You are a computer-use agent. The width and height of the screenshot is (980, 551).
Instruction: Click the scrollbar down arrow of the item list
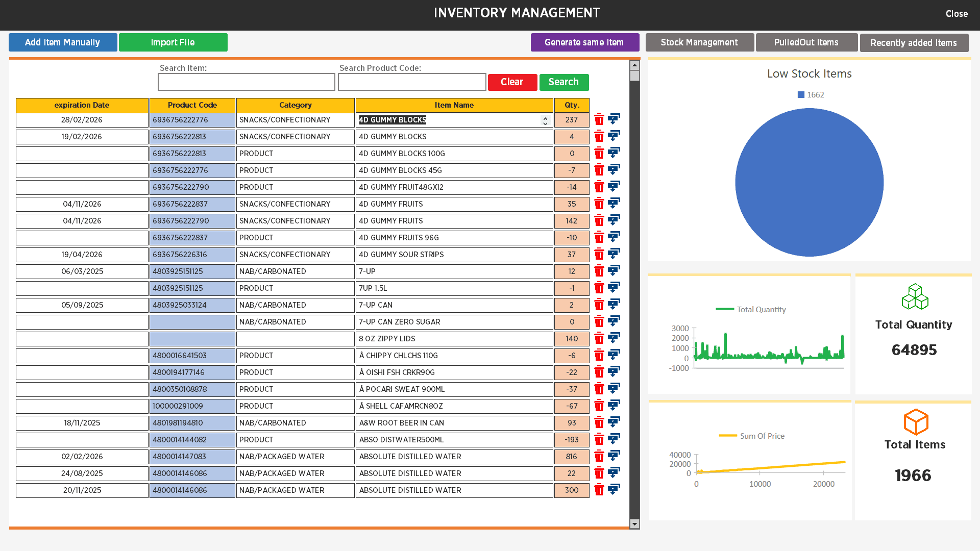click(x=634, y=524)
